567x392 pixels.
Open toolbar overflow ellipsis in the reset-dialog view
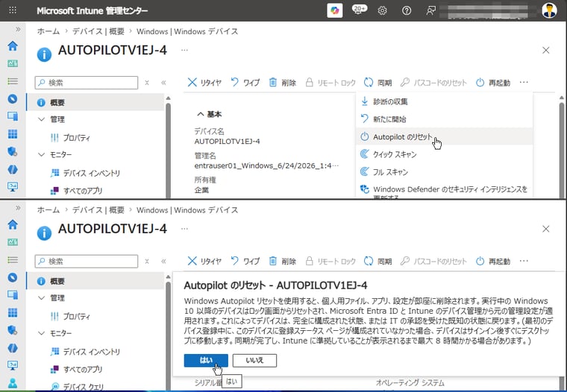click(x=524, y=261)
